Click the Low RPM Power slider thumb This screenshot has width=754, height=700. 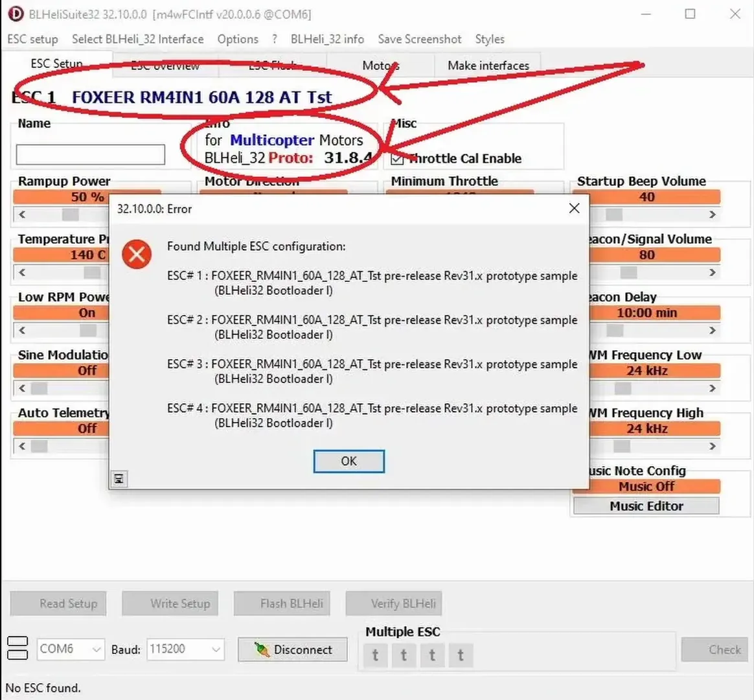[x=88, y=331]
